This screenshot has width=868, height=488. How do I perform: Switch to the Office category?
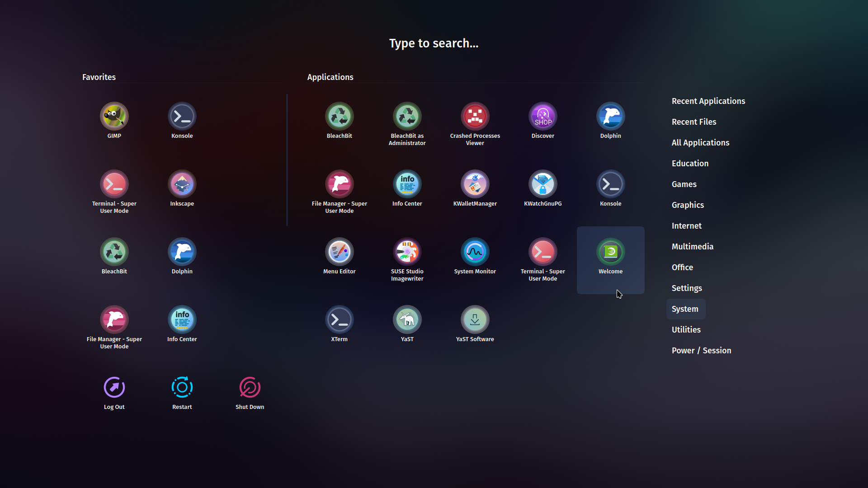[682, 267]
